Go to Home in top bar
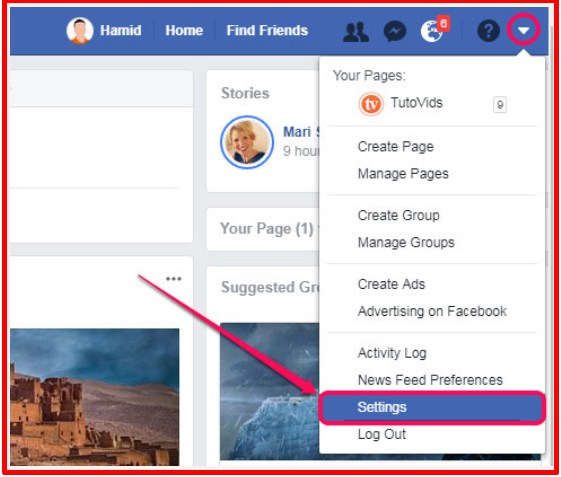561x477 pixels. pos(184,30)
